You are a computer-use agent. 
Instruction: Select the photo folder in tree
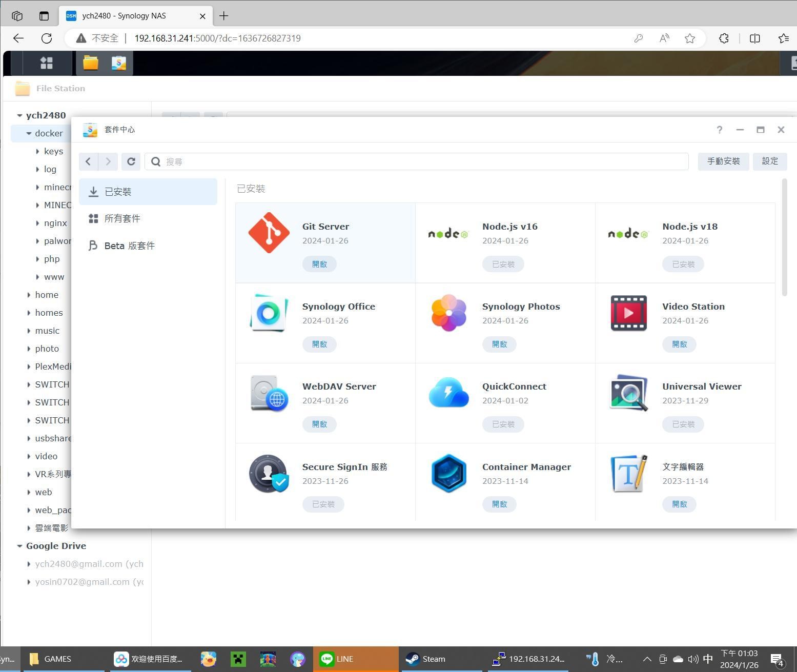47,349
